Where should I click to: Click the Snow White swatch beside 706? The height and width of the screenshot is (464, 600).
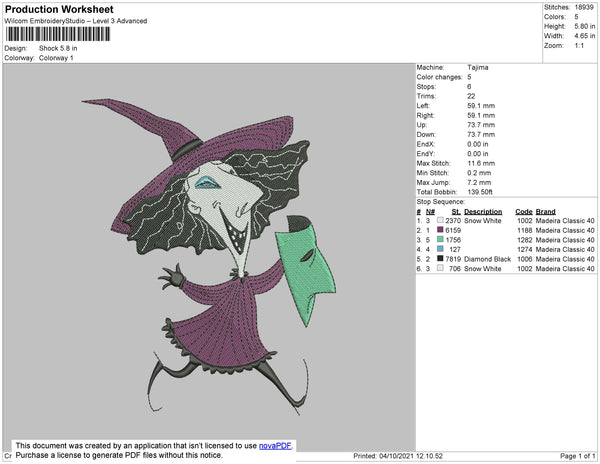(x=440, y=268)
